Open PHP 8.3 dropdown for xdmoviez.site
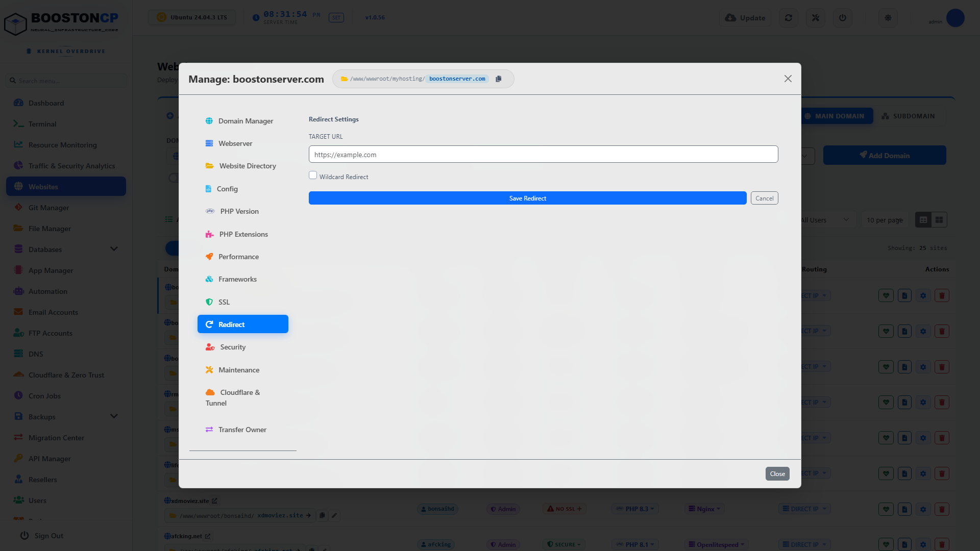The height and width of the screenshot is (551, 980). (635, 509)
